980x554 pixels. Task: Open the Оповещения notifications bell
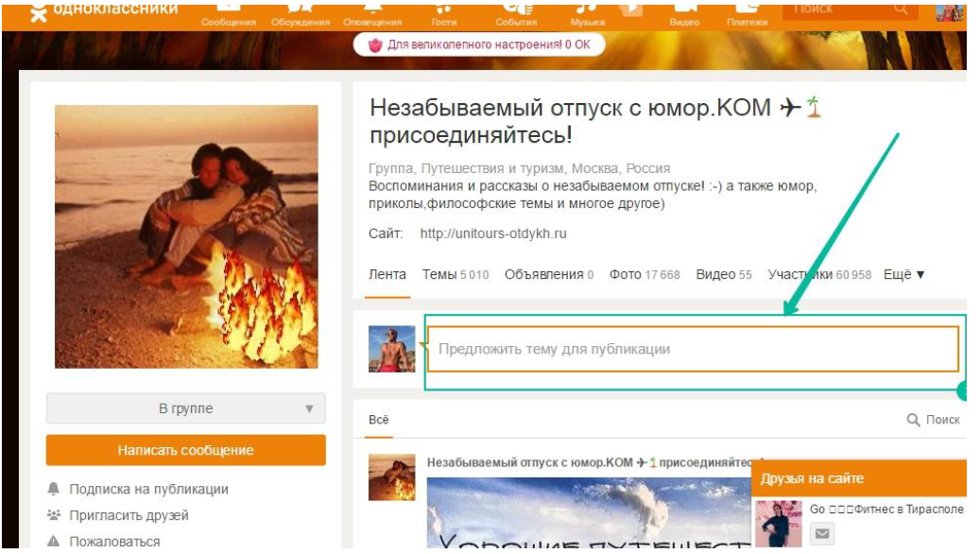[x=372, y=15]
